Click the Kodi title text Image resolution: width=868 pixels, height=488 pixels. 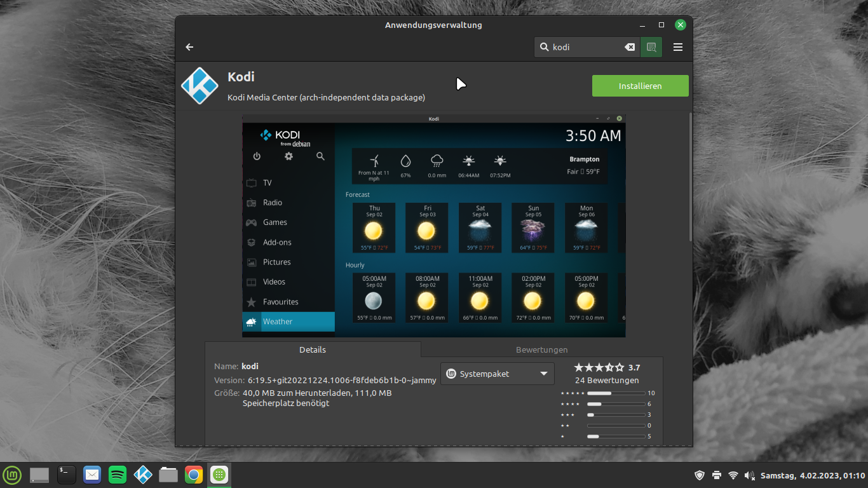coord(241,77)
